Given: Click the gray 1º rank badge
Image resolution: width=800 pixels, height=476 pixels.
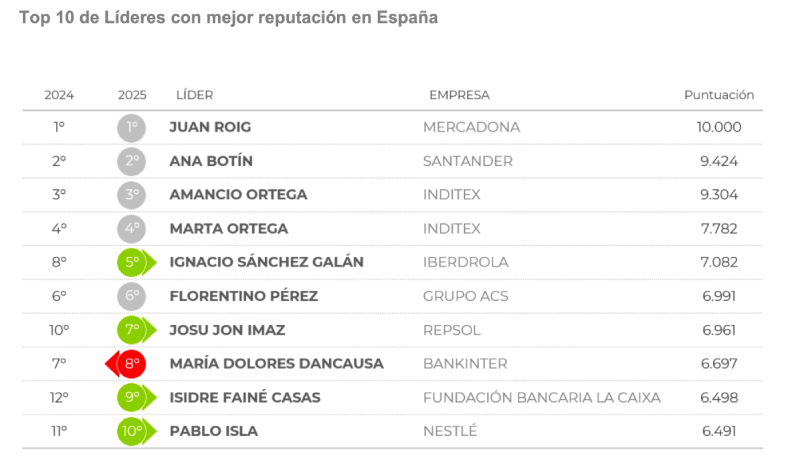Looking at the screenshot, I should (x=132, y=128).
